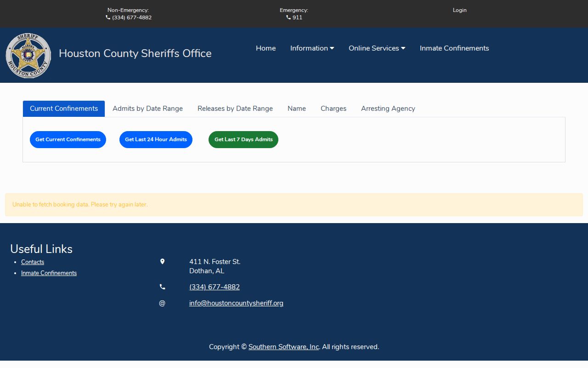Click Get Last 7 Days Admits button
This screenshot has height=368, width=588.
(x=243, y=139)
